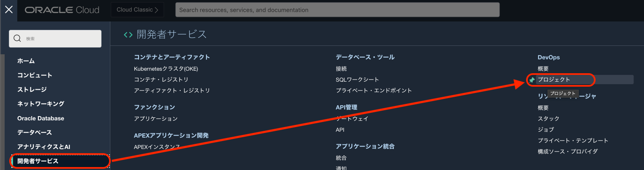Click the search magnifier icon in sidebar
This screenshot has width=644, height=170.
(x=18, y=39)
